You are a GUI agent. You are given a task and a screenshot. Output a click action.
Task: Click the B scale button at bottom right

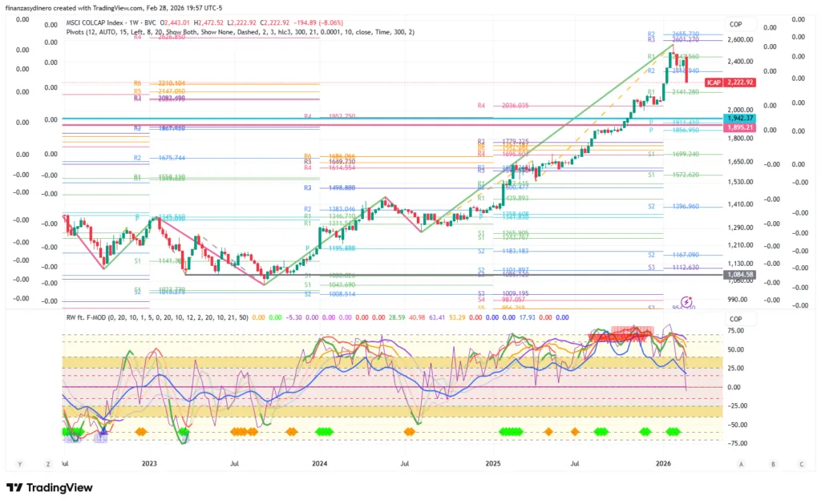(x=771, y=464)
